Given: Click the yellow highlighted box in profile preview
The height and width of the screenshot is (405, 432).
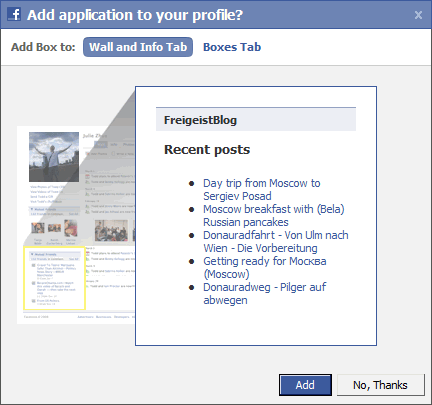Looking at the screenshot, I should click(x=54, y=278).
